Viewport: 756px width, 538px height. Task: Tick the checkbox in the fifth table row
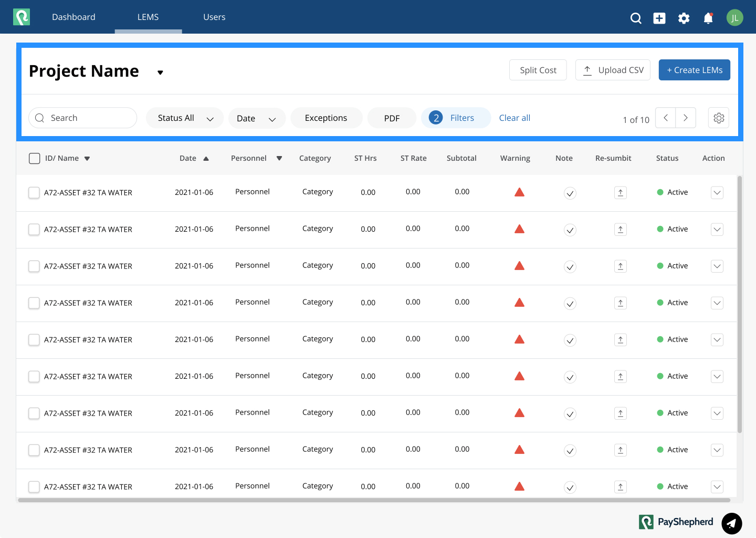[34, 340]
